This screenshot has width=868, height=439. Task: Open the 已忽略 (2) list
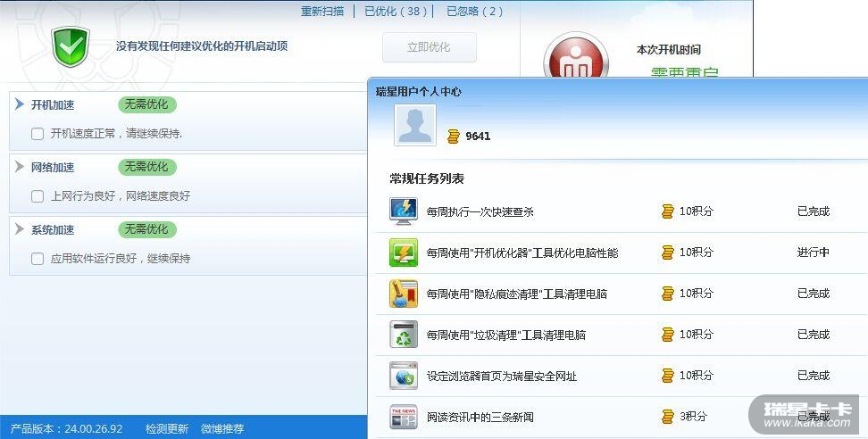474,11
